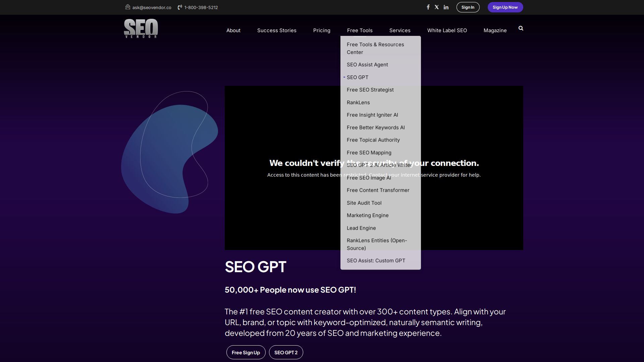
Task: Expand the White Label SEO menu
Action: (447, 30)
